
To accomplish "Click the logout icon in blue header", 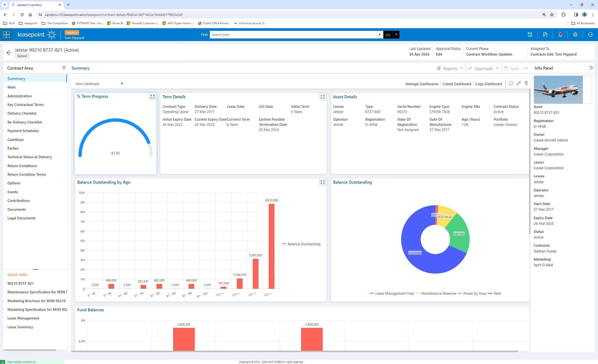I will coord(590,35).
